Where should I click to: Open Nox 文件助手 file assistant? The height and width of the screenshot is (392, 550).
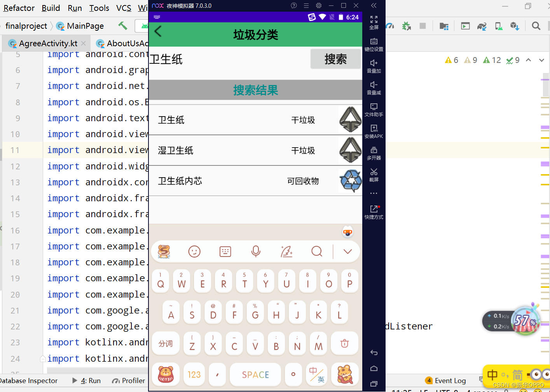point(374,110)
